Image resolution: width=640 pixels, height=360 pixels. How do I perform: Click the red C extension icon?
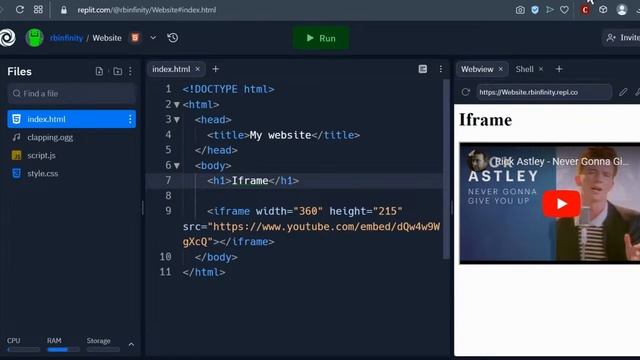[585, 10]
